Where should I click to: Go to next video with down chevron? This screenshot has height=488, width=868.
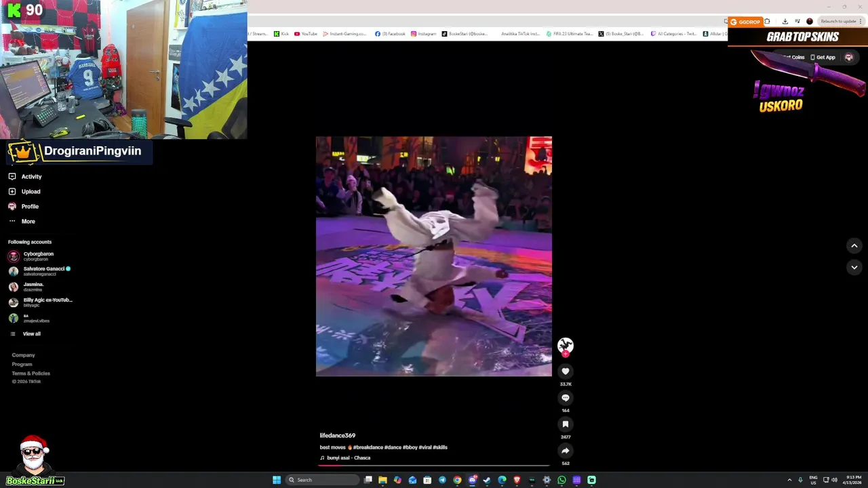(854, 268)
